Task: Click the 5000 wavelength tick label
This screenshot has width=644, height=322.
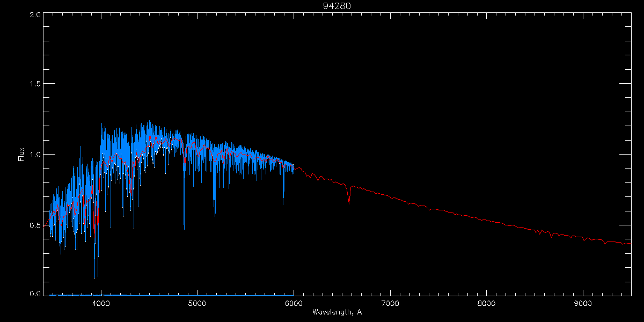Action: (x=197, y=303)
